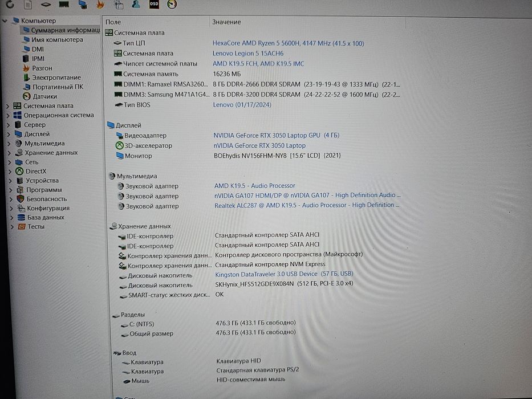Click the Тесты icon in tree
Screen dimensions: 532x399
21,226
